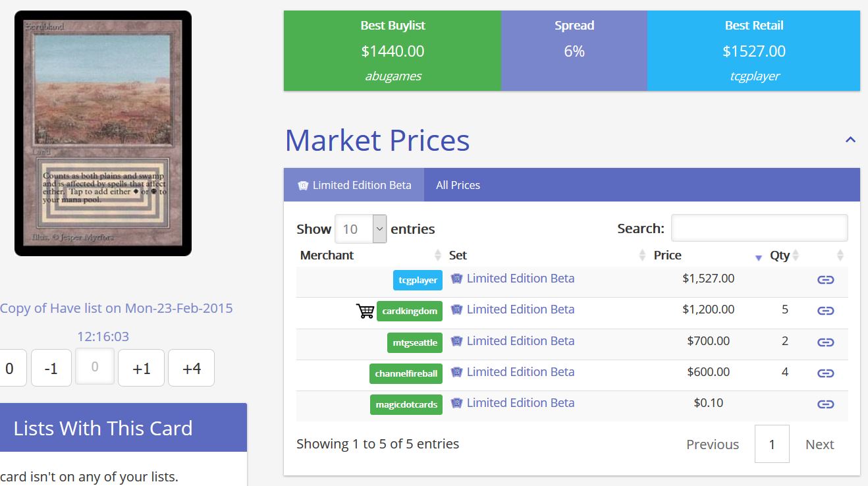The width and height of the screenshot is (868, 486).
Task: Open the cardkingdom row link icon
Action: [825, 311]
